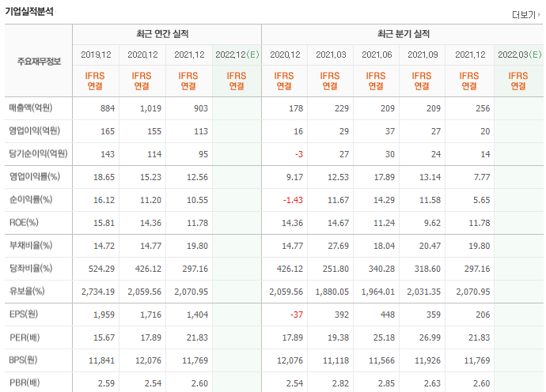Select the 기업실적분석 heading
The image size is (546, 392).
pyautogui.click(x=29, y=12)
